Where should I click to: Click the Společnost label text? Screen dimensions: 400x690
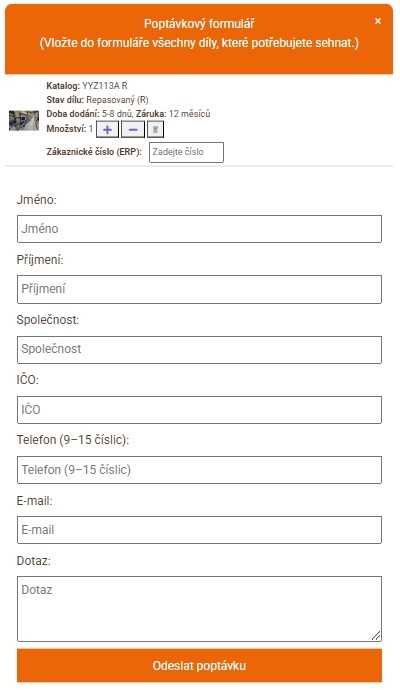pyautogui.click(x=48, y=320)
